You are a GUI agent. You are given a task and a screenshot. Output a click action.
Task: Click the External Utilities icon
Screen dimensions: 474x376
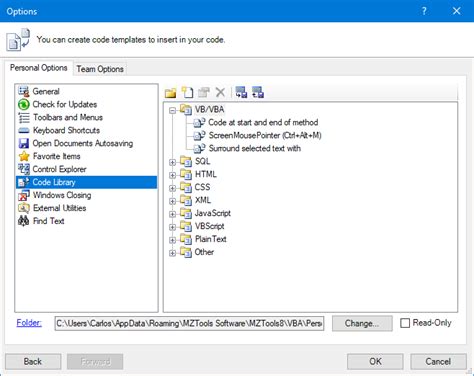coord(24,208)
